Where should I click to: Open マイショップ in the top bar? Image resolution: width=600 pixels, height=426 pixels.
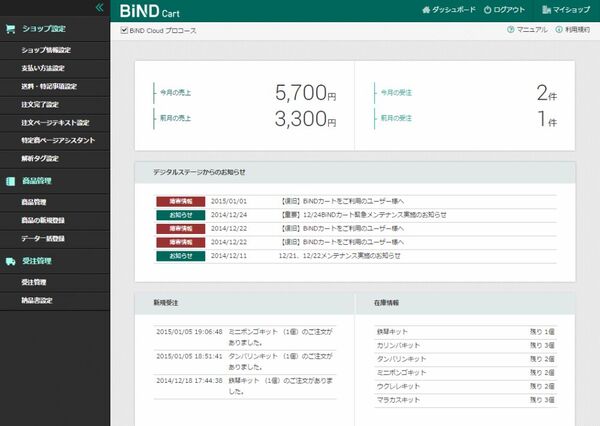click(x=571, y=10)
